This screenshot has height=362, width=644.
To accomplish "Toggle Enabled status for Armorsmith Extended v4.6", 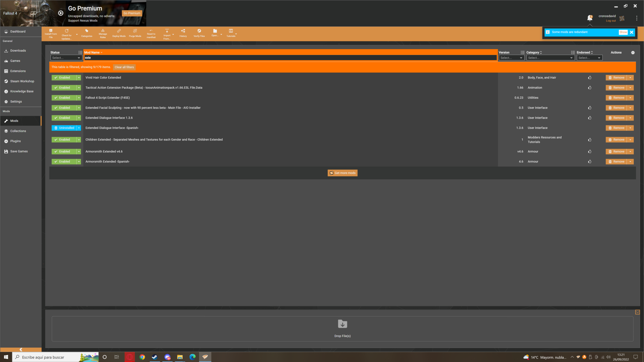I will click(64, 152).
